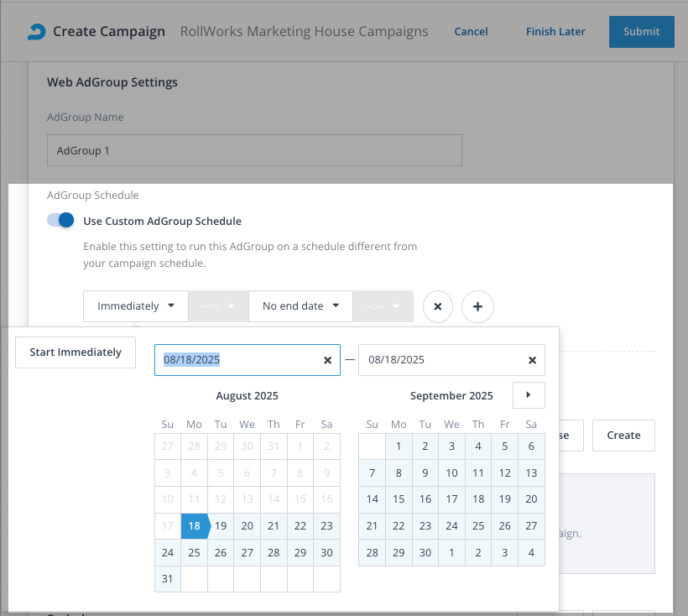Expand the end time dropdown

click(x=383, y=306)
